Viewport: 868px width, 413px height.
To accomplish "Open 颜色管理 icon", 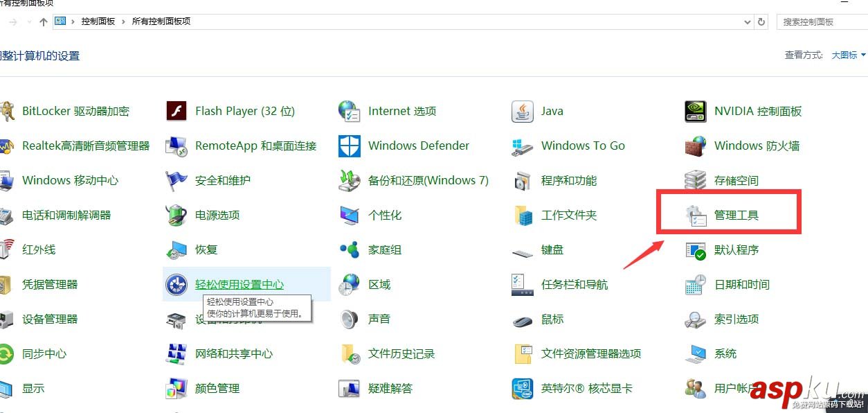I will click(177, 388).
